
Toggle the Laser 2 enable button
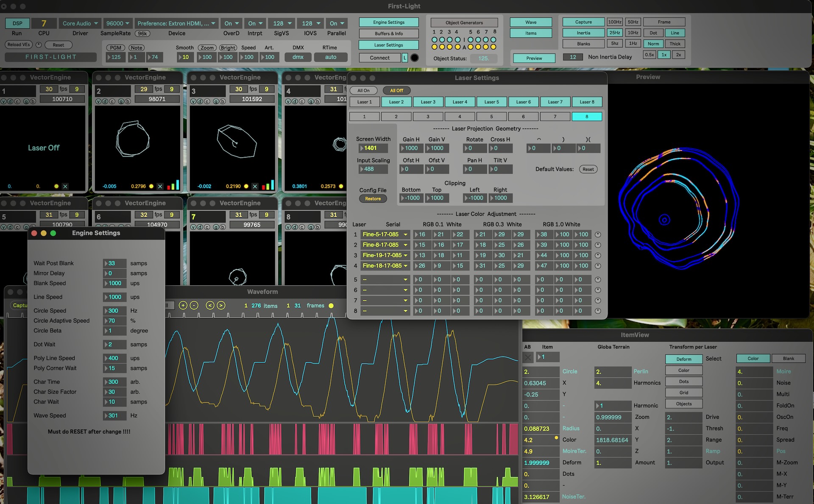point(396,102)
